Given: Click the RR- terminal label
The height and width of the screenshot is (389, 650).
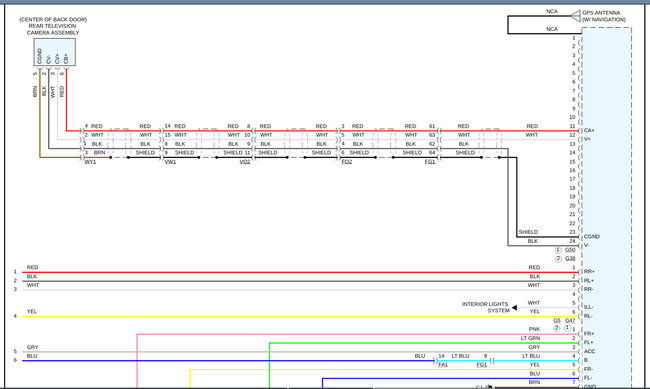Looking at the screenshot, I should tap(589, 289).
